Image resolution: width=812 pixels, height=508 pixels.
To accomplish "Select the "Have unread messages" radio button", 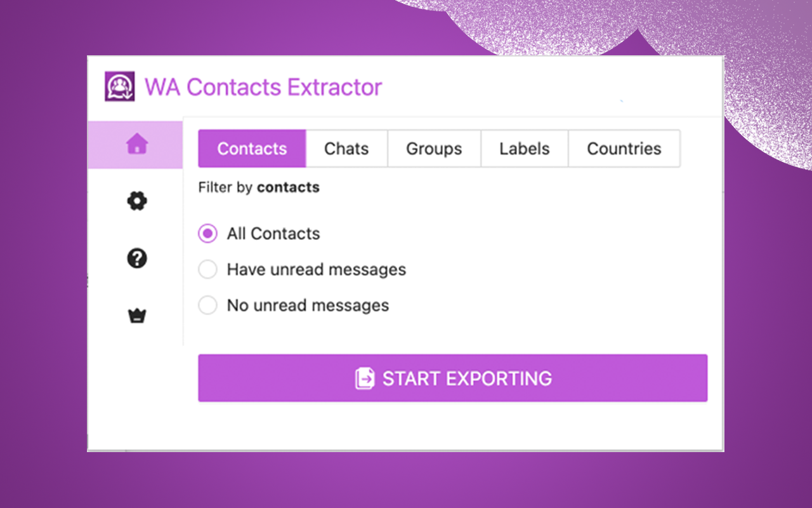I will point(207,269).
